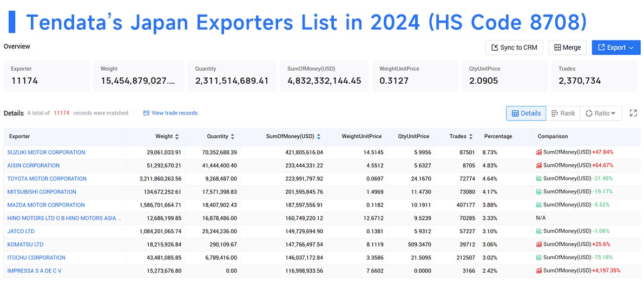Switch to the Rank view tab
The width and height of the screenshot is (644, 282).
[563, 113]
